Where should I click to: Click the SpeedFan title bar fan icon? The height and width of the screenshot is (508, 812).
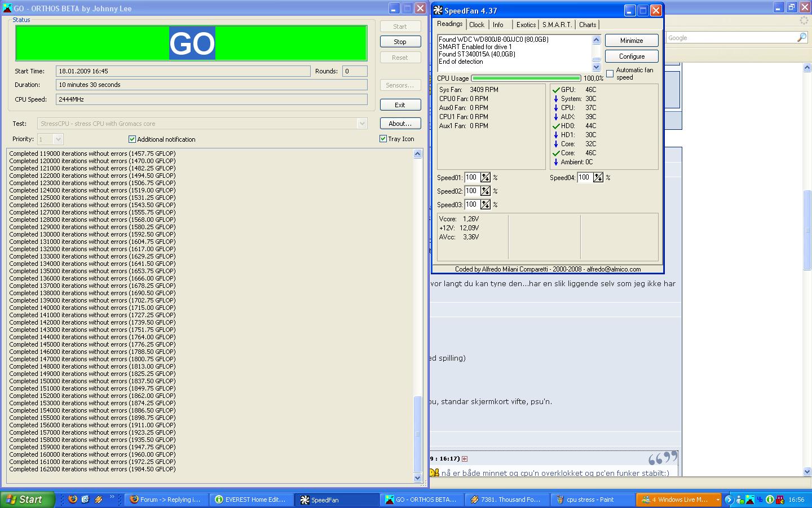[438, 11]
